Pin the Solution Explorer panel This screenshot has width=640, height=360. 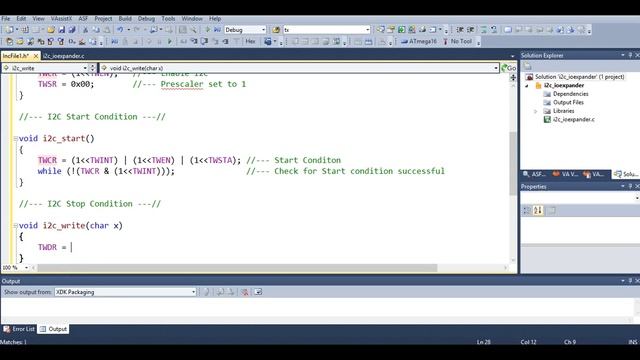tap(631, 55)
